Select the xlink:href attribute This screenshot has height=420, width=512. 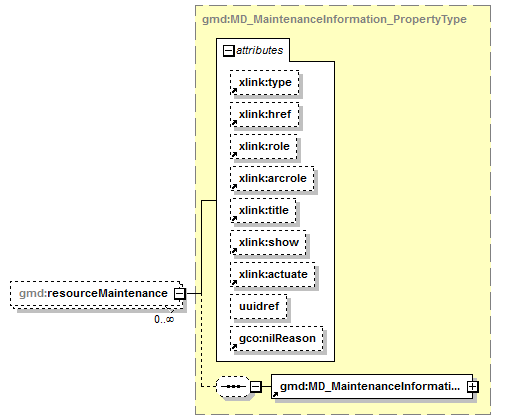pyautogui.click(x=264, y=114)
